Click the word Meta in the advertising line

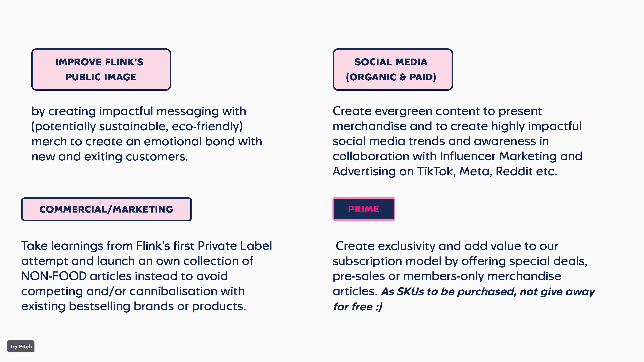click(x=474, y=171)
